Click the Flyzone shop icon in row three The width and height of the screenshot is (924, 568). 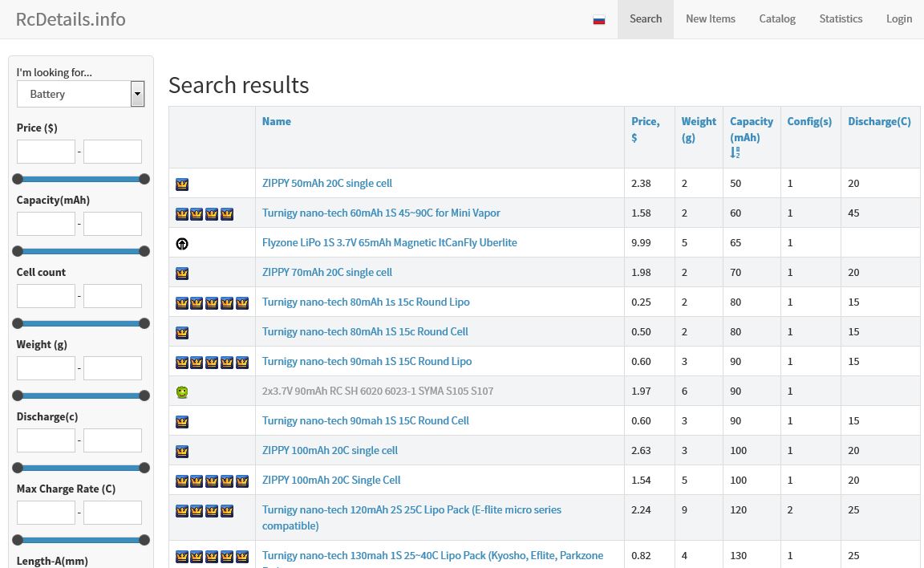point(182,243)
